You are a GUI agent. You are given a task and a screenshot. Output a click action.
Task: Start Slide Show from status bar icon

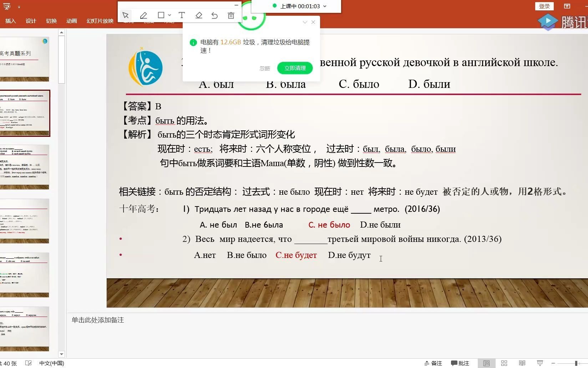(540, 363)
